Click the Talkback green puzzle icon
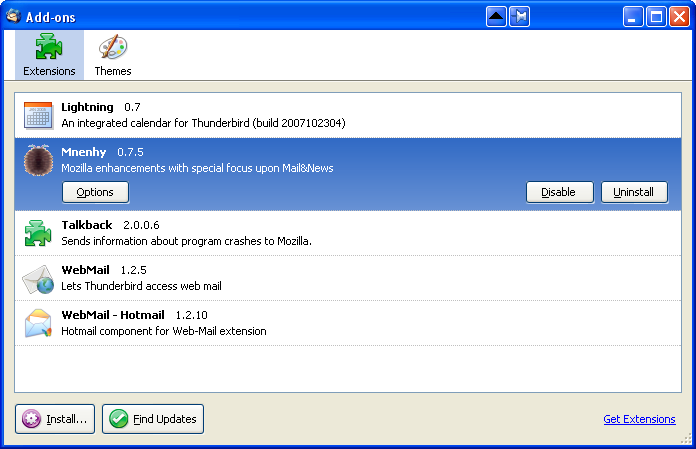Viewport: 696px width, 449px height. pyautogui.click(x=38, y=233)
